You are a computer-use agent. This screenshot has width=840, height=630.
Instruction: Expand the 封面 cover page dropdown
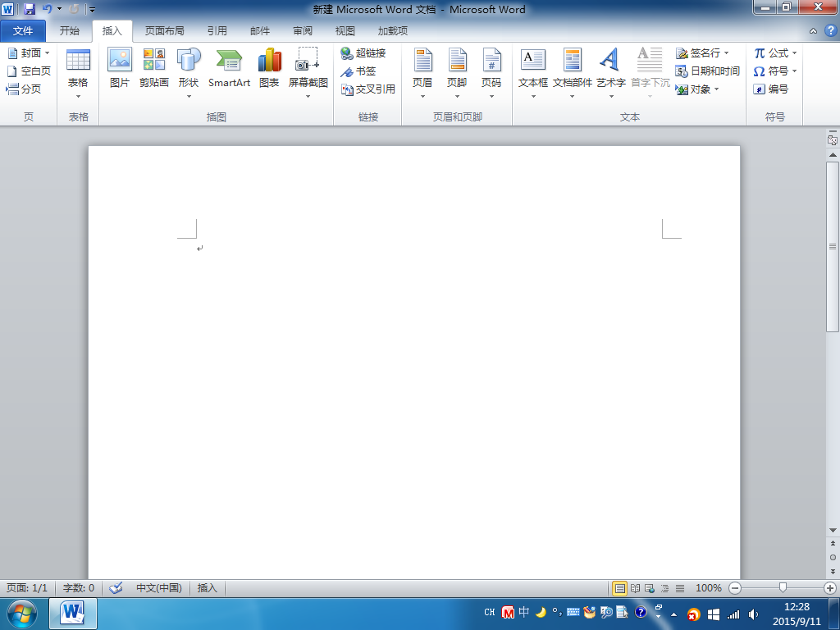[47, 53]
